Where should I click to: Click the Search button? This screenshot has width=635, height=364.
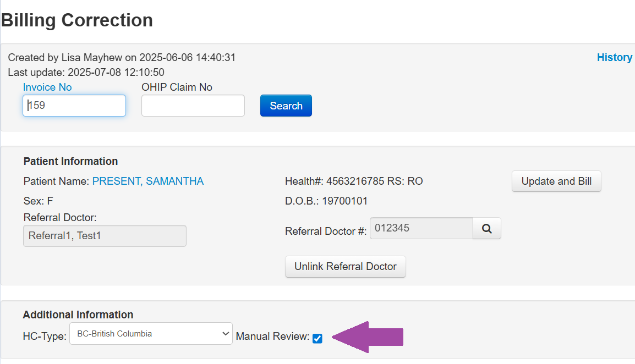pos(286,105)
